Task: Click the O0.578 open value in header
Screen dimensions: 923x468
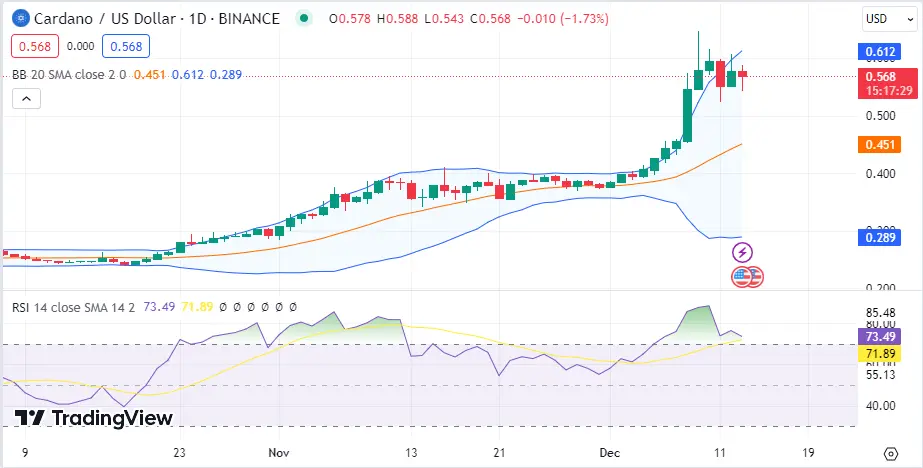Action: [350, 19]
